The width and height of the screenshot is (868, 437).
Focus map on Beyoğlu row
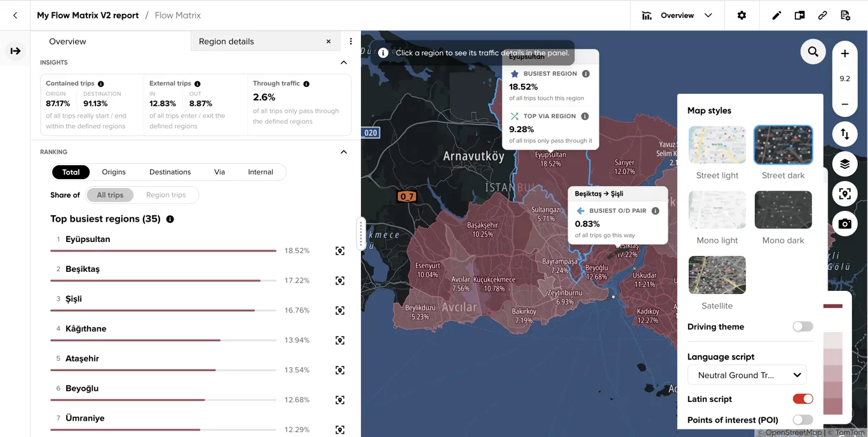pyautogui.click(x=340, y=400)
